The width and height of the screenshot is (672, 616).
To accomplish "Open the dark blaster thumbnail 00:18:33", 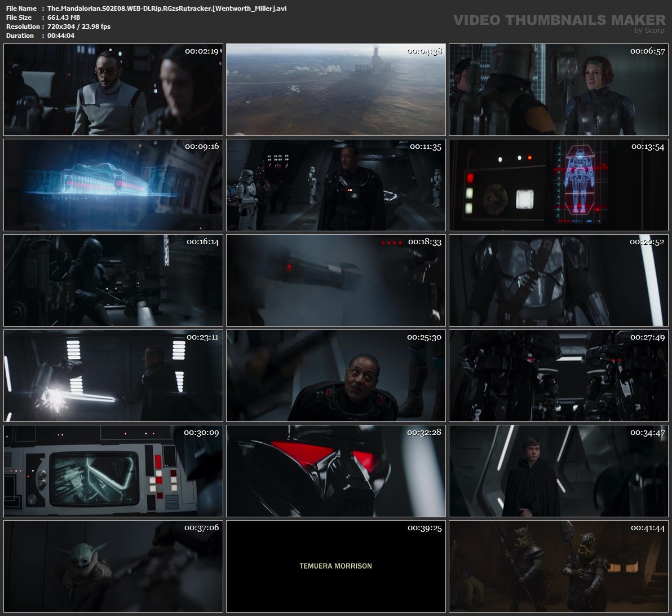I will 336,280.
